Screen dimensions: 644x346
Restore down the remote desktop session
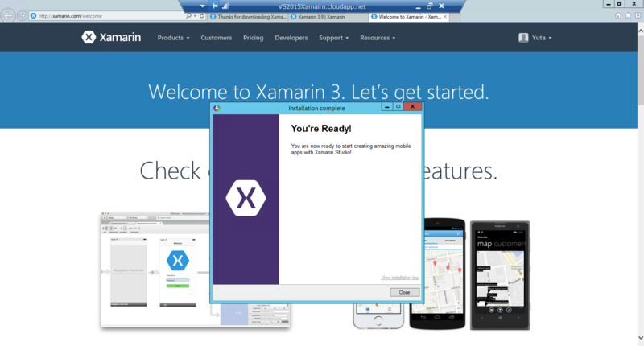430,6
